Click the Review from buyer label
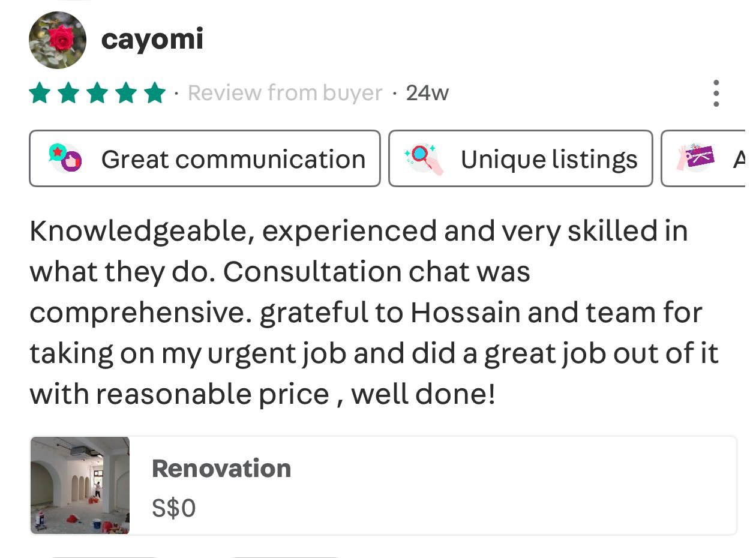Image resolution: width=756 pixels, height=558 pixels. coord(284,92)
